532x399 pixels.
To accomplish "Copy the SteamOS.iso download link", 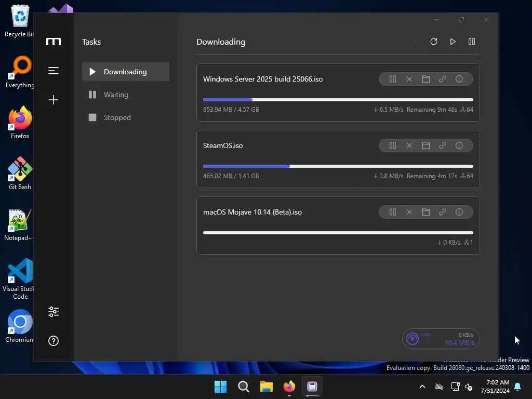I will [443, 145].
